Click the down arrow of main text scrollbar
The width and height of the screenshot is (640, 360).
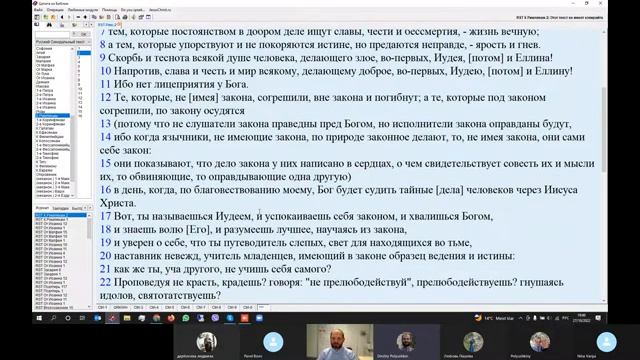pyautogui.click(x=604, y=301)
